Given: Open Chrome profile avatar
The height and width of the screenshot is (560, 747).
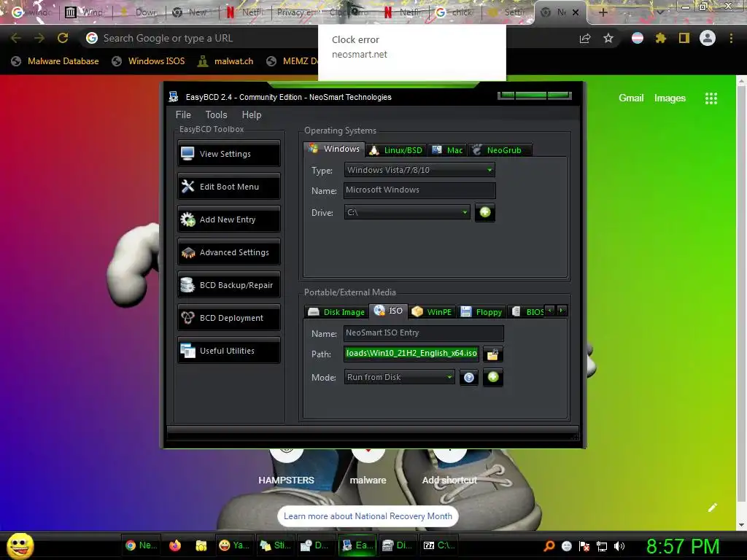Looking at the screenshot, I should pos(708,38).
